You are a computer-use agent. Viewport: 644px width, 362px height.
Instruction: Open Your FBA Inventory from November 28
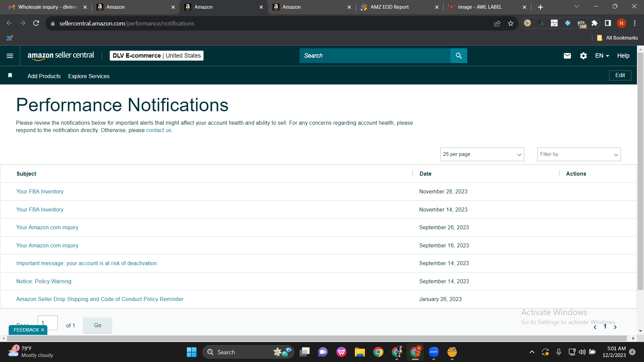tap(40, 191)
